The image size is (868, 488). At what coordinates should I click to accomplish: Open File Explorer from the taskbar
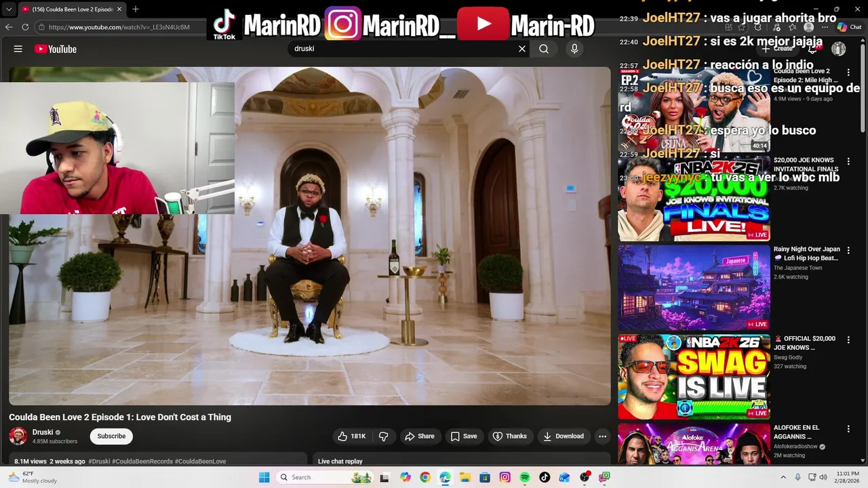pos(465,477)
